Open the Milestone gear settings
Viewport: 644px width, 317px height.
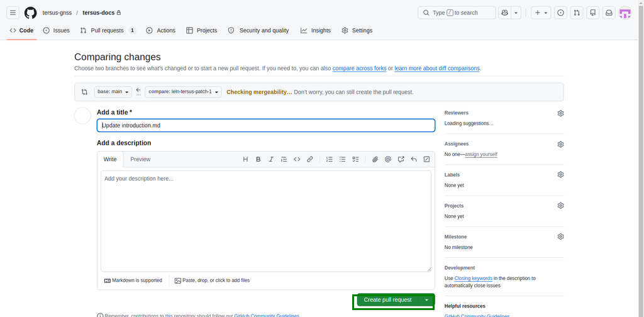point(560,236)
